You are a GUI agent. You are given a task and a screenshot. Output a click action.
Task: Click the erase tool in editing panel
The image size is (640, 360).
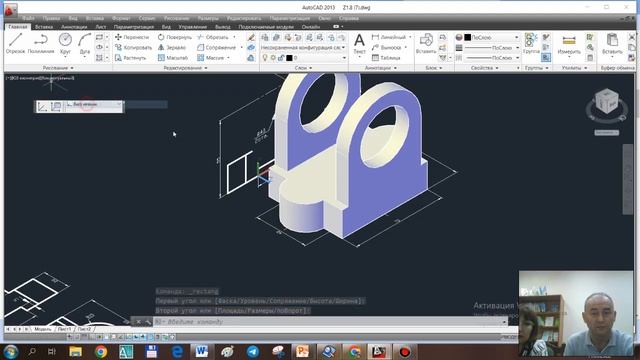pos(251,37)
